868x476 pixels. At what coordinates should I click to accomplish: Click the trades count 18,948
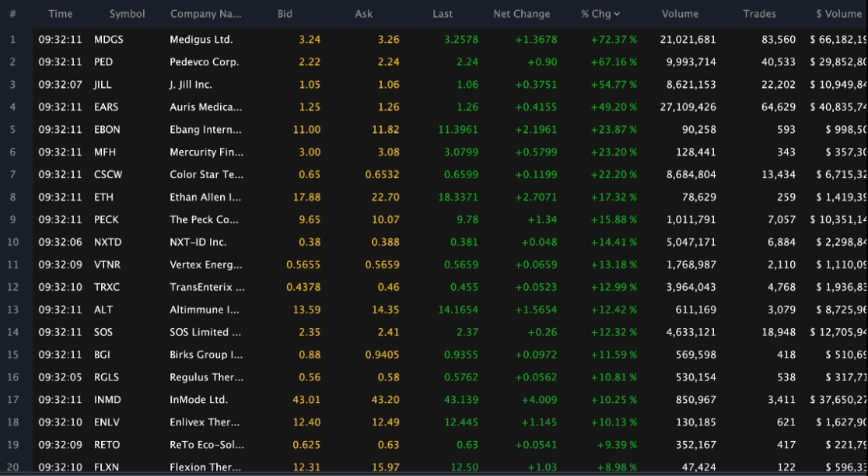779,332
